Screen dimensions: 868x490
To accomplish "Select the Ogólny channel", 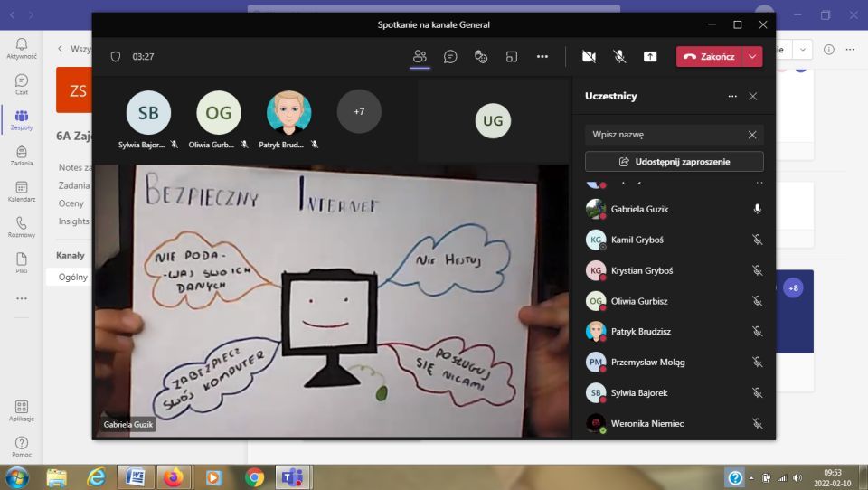I will (73, 277).
